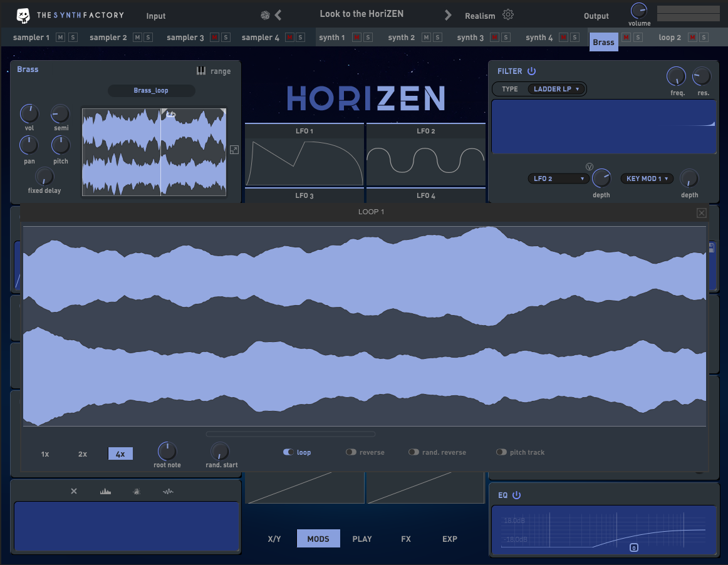Disable the loop toggle switch
Viewport: 728px width, 565px height.
pyautogui.click(x=289, y=452)
